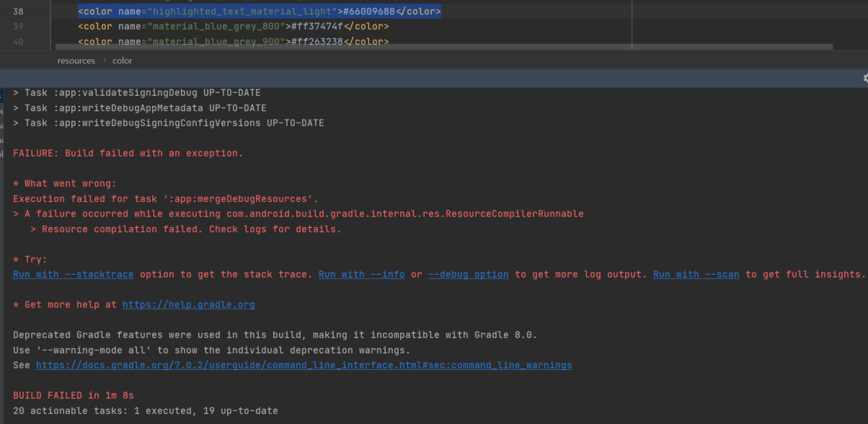Screen dimensions: 868x424
Task: Click the 'Resource compilation failed' error line
Action: point(191,229)
